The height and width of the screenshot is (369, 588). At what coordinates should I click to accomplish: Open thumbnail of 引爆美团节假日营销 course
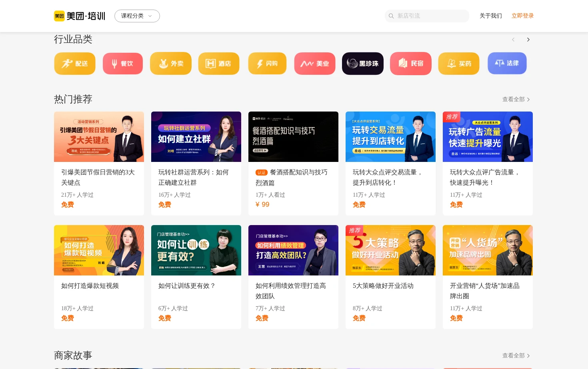(x=99, y=137)
